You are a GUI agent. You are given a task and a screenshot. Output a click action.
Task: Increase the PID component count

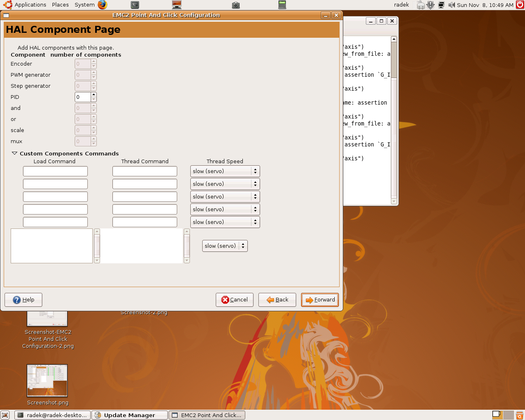(94, 95)
